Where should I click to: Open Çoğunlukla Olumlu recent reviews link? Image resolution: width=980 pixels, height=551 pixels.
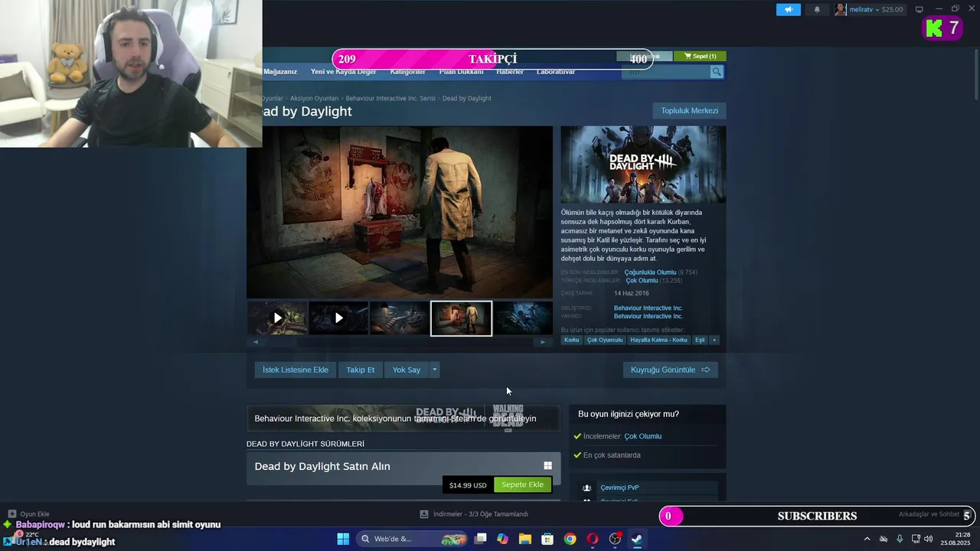point(650,272)
